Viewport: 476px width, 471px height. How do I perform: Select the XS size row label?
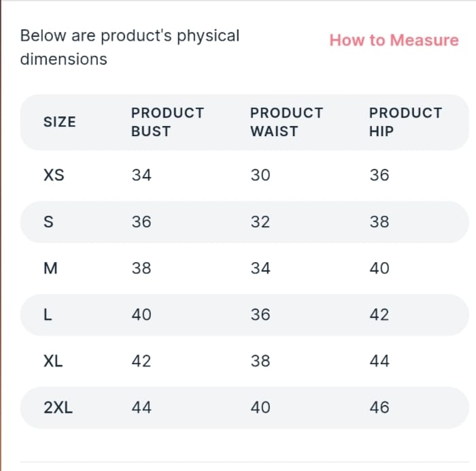[54, 176]
